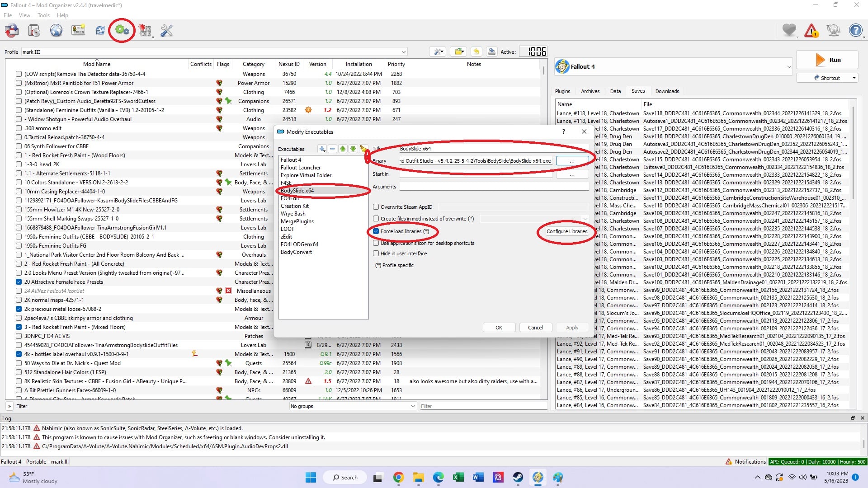
Task: Remove selected executable with minus icon
Action: click(333, 149)
